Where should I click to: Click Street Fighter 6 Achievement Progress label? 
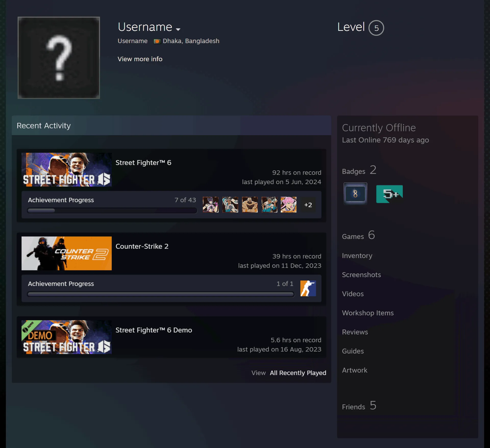tap(61, 200)
